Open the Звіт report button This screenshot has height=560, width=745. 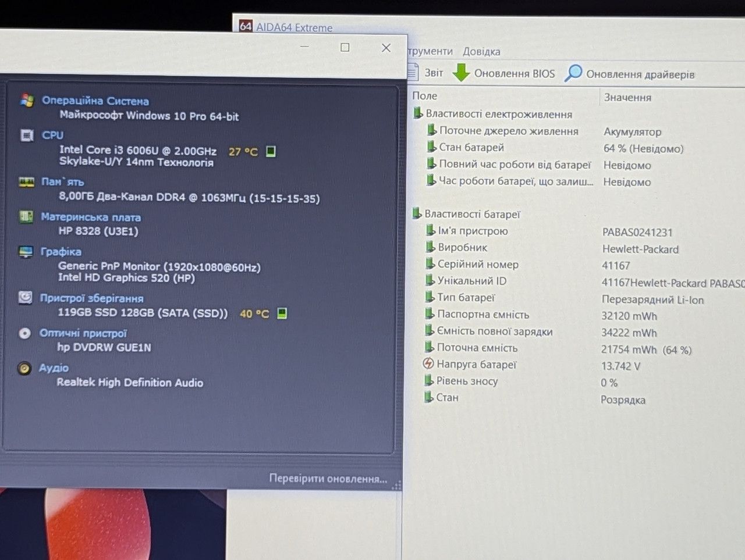click(425, 73)
